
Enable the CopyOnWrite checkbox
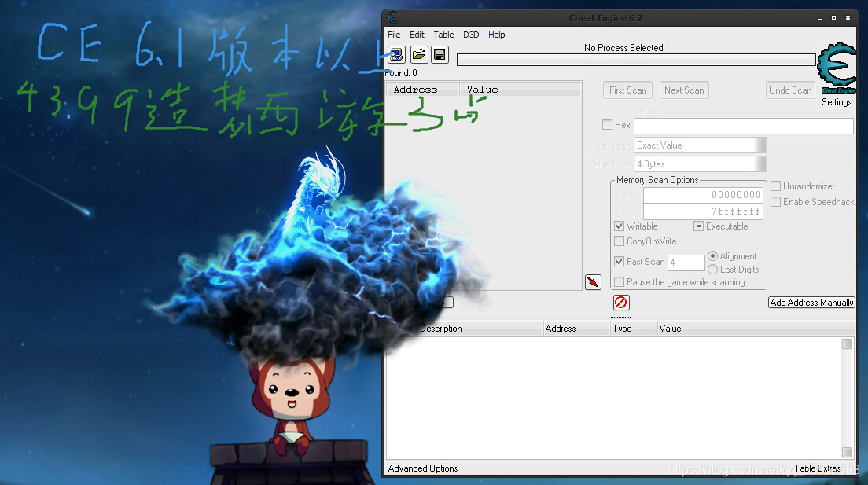(620, 241)
